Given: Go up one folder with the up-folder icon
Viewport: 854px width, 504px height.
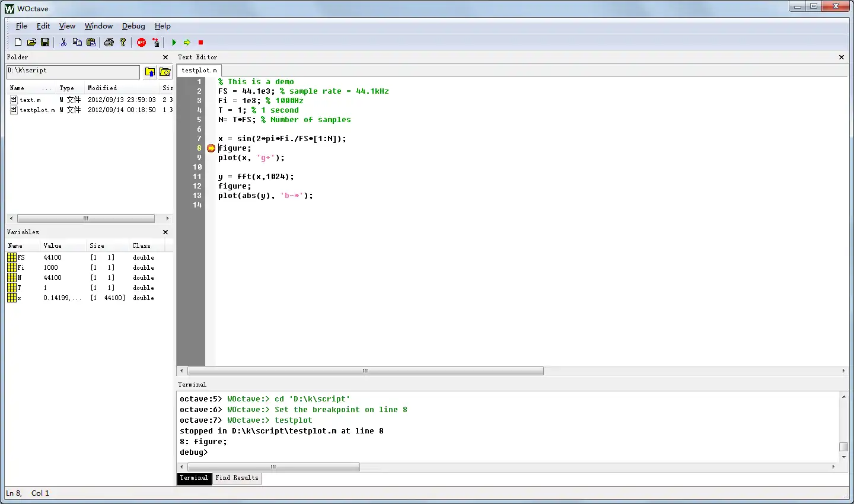Looking at the screenshot, I should point(150,72).
